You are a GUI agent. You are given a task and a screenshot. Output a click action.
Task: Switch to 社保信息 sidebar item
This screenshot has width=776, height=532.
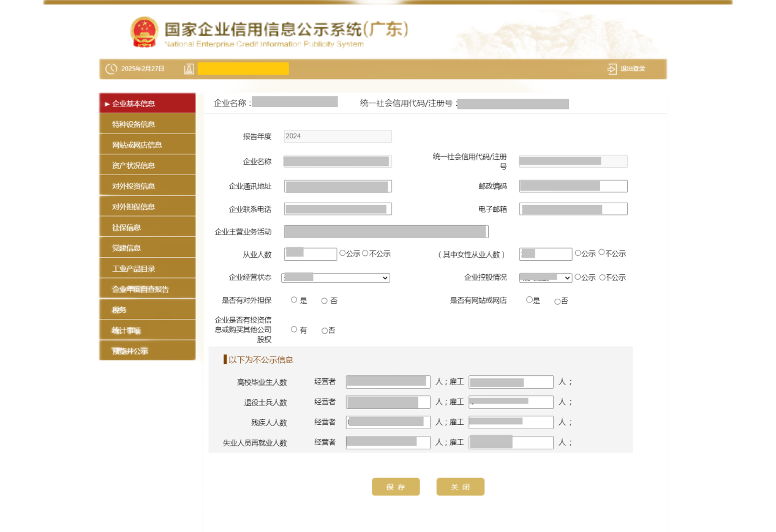[x=148, y=227]
